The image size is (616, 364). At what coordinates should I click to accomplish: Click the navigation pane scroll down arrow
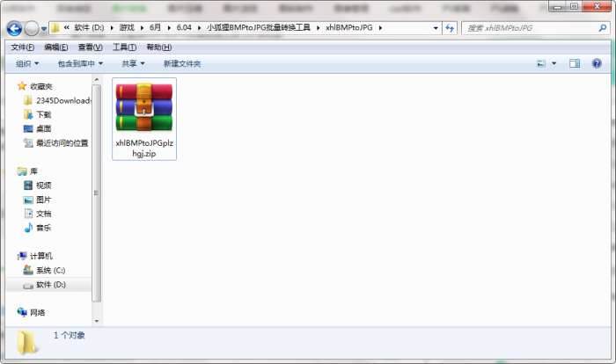96,321
